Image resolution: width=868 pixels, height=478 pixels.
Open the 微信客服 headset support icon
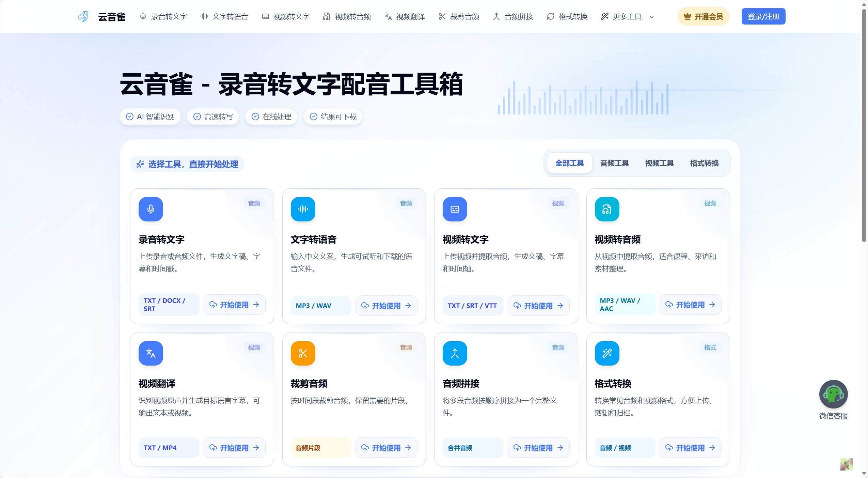tap(833, 395)
